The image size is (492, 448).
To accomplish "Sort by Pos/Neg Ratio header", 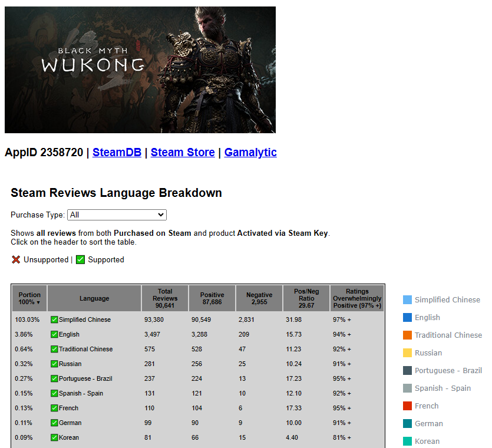I will 306,298.
